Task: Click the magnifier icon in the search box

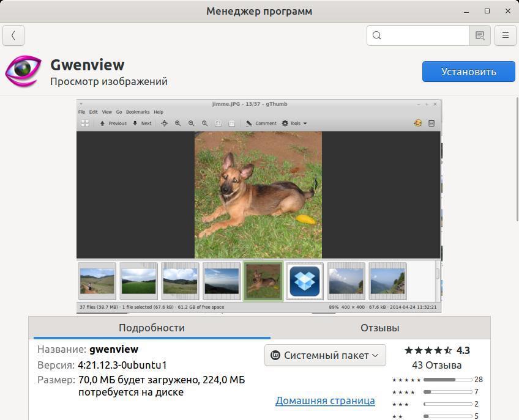Action: click(377, 35)
